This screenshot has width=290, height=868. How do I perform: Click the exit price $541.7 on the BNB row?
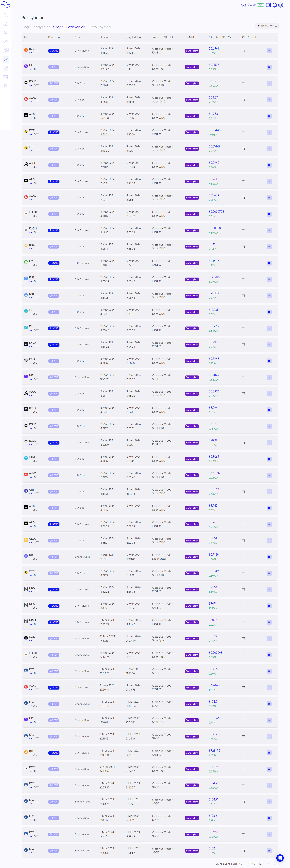(213, 245)
